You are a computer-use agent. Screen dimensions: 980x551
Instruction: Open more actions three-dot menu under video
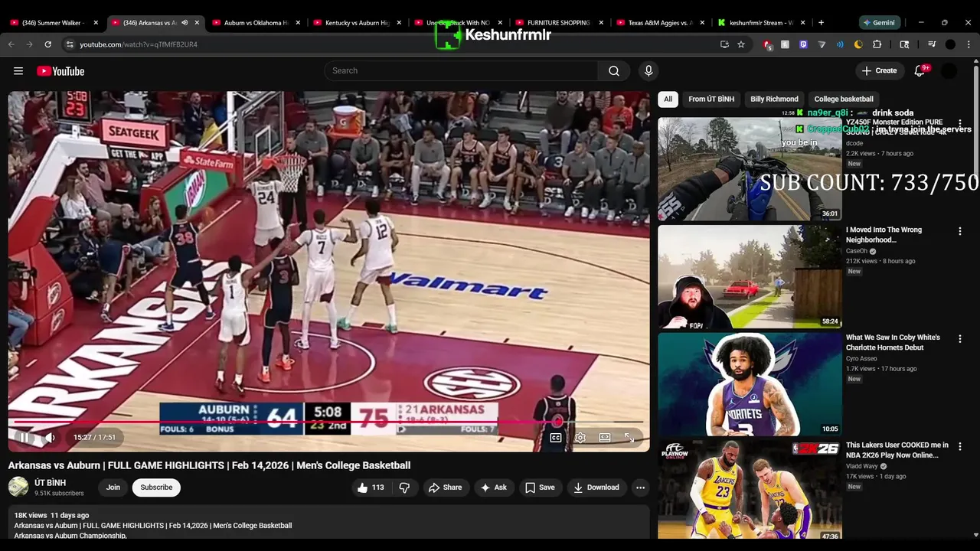[640, 487]
